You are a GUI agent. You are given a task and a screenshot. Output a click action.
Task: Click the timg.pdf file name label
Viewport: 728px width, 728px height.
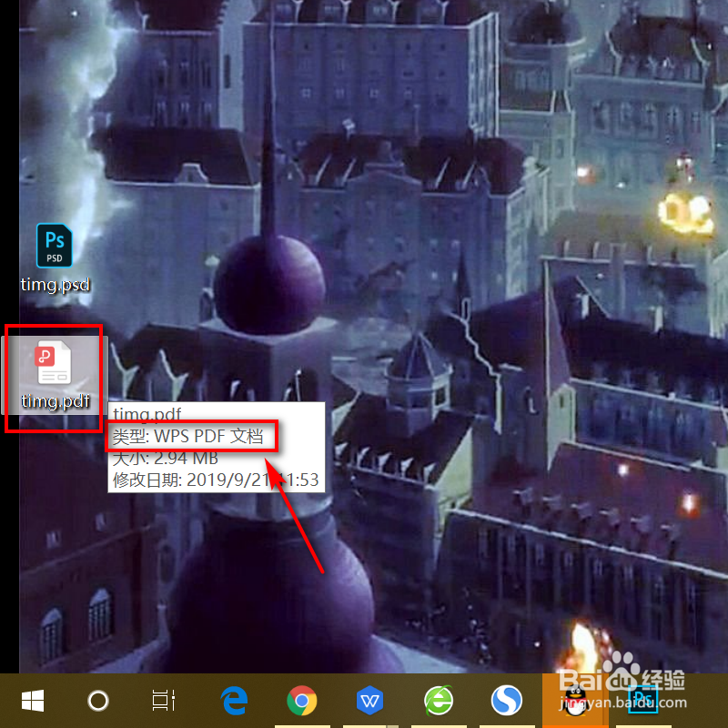pos(56,401)
